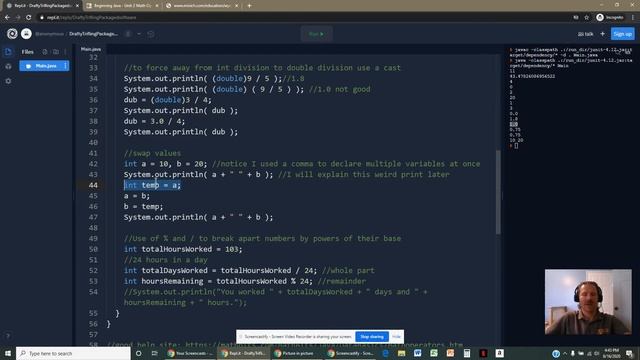Image resolution: width=640 pixels, height=360 pixels.
Task: Open the Your Screencasts taskbar item
Action: point(190,353)
